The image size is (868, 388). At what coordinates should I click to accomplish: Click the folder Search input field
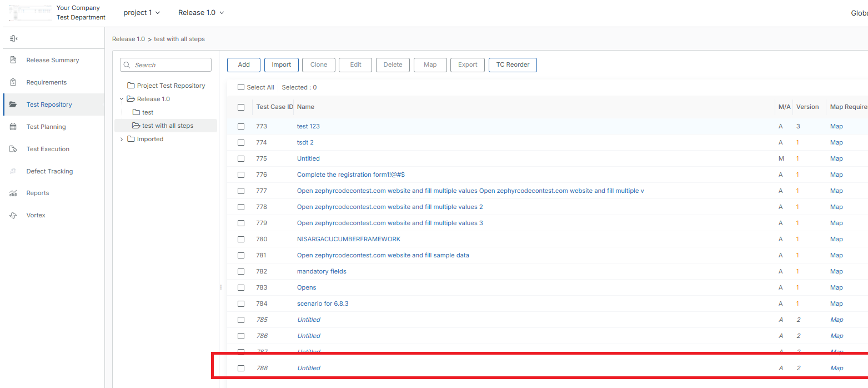[171, 65]
